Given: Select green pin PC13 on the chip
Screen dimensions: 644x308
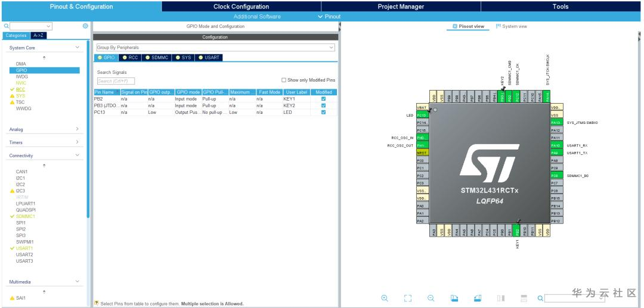Looking at the screenshot, I should [423, 115].
